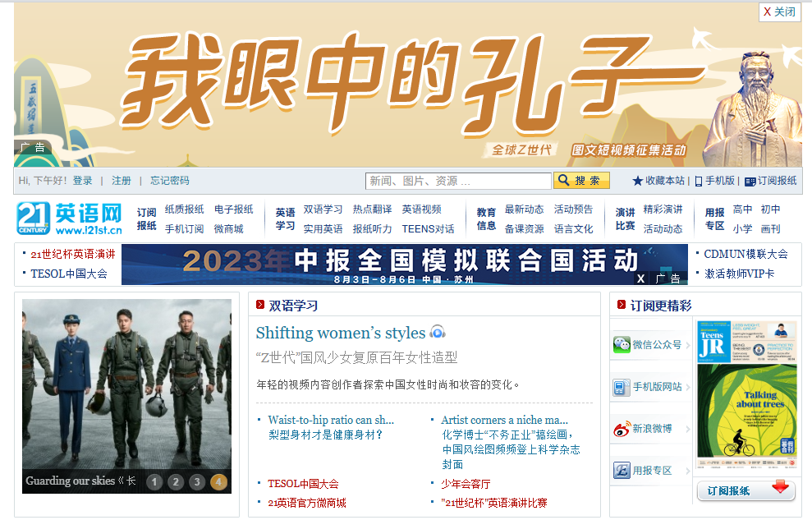Click 订阅更精彩 section heading

(x=661, y=306)
